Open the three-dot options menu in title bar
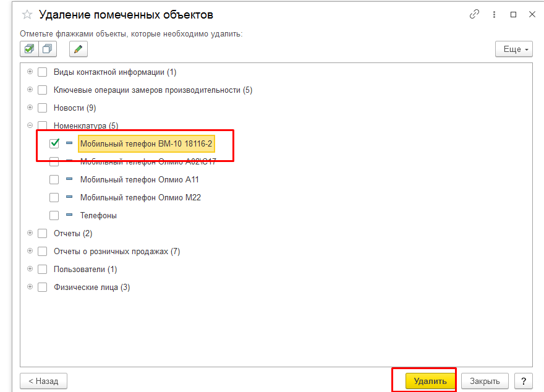Viewport: 544px width, 392px height. click(494, 15)
